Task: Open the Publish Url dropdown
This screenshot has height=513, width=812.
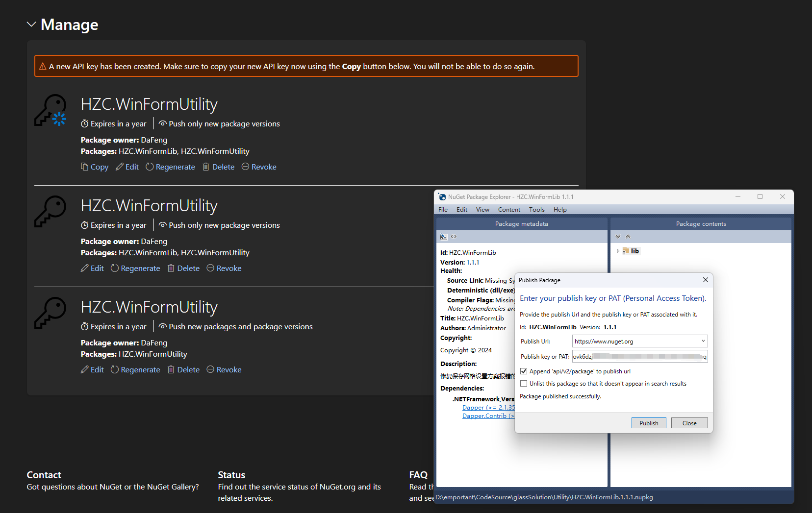Action: [x=703, y=341]
